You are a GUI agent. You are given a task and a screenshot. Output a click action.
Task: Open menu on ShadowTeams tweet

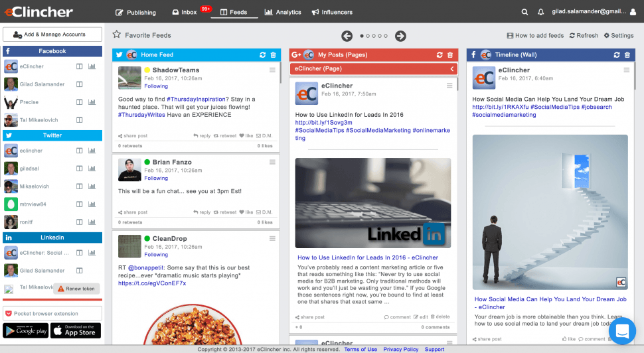pyautogui.click(x=272, y=70)
